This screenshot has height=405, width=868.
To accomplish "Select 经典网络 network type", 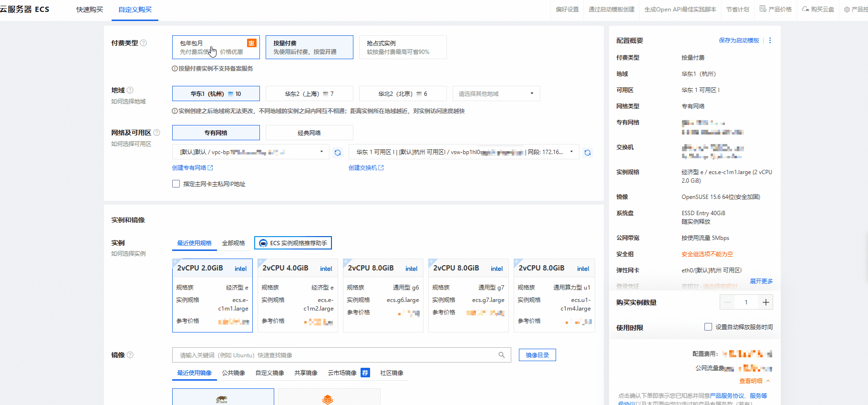I will click(310, 133).
